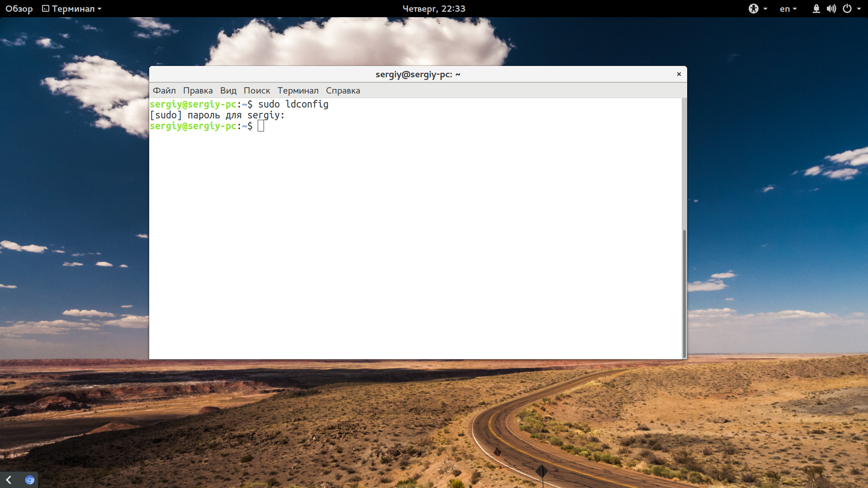The width and height of the screenshot is (868, 488).
Task: Open the Вид menu
Action: click(228, 90)
